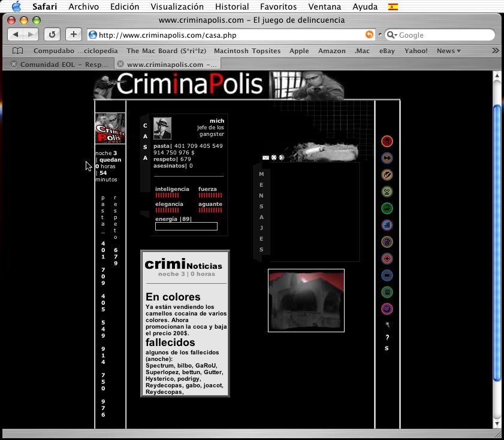
Task: Click the double-arrow icon next to the X
Action: [x=282, y=158]
